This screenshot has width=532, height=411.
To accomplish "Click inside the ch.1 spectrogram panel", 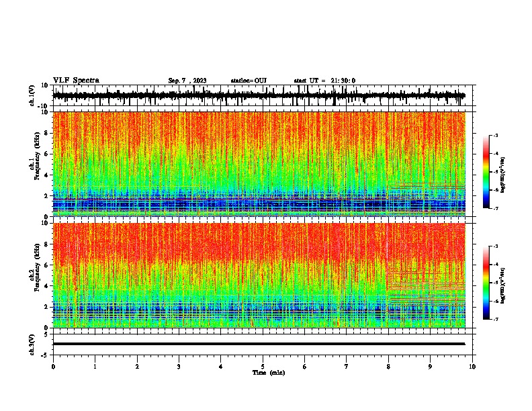I will click(x=259, y=164).
